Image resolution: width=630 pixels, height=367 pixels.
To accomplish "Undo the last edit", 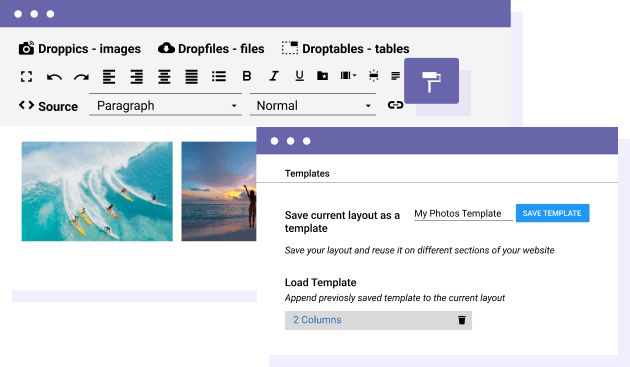I will pos(54,77).
